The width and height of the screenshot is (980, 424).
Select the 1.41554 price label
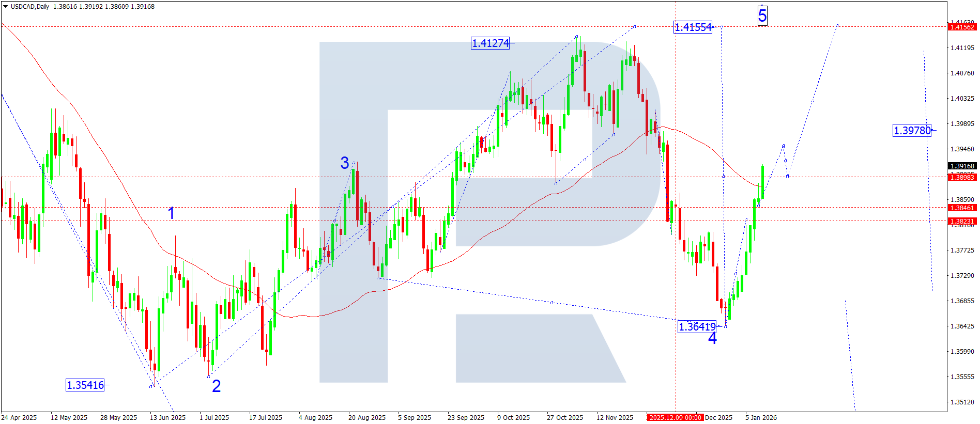[693, 27]
